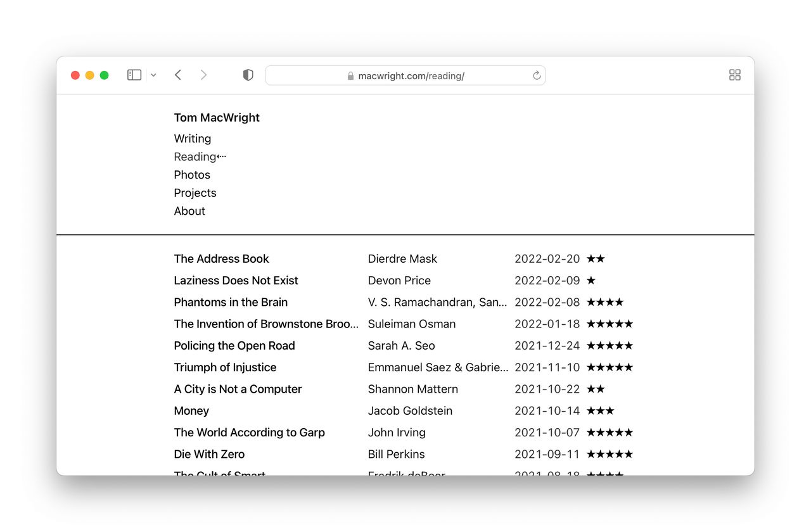The image size is (811, 532).
Task: Open The Address Book review
Action: point(221,259)
